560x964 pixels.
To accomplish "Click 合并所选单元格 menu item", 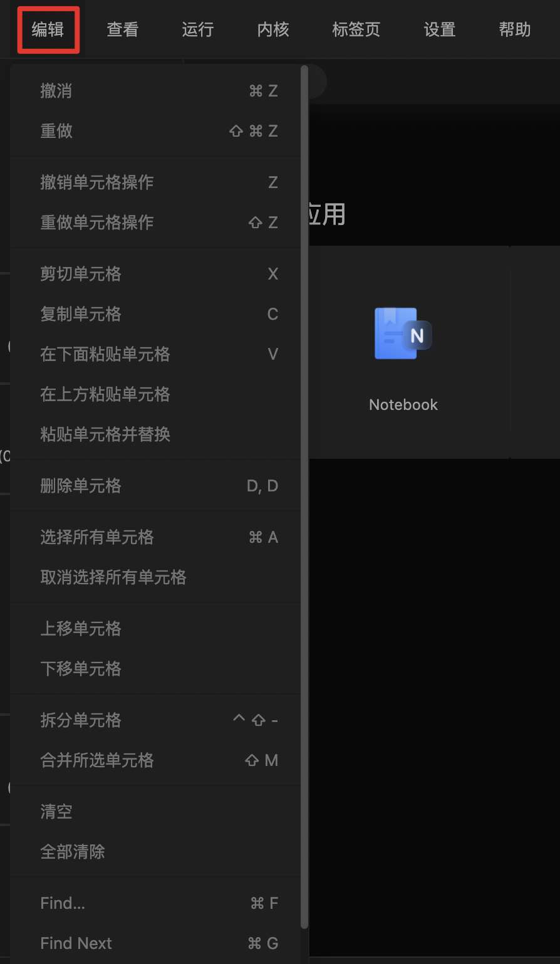I will pyautogui.click(x=155, y=760).
